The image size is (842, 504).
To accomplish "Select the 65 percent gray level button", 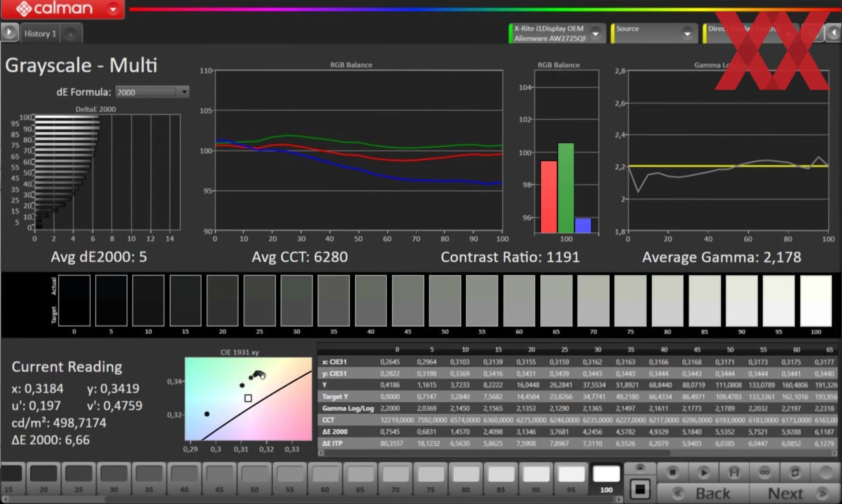I will (360, 479).
